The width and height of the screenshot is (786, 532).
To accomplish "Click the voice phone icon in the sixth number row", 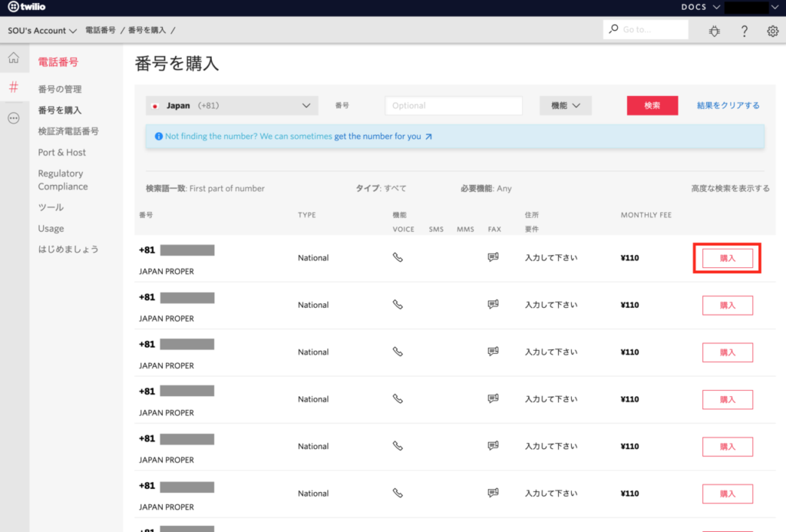I will click(x=398, y=493).
